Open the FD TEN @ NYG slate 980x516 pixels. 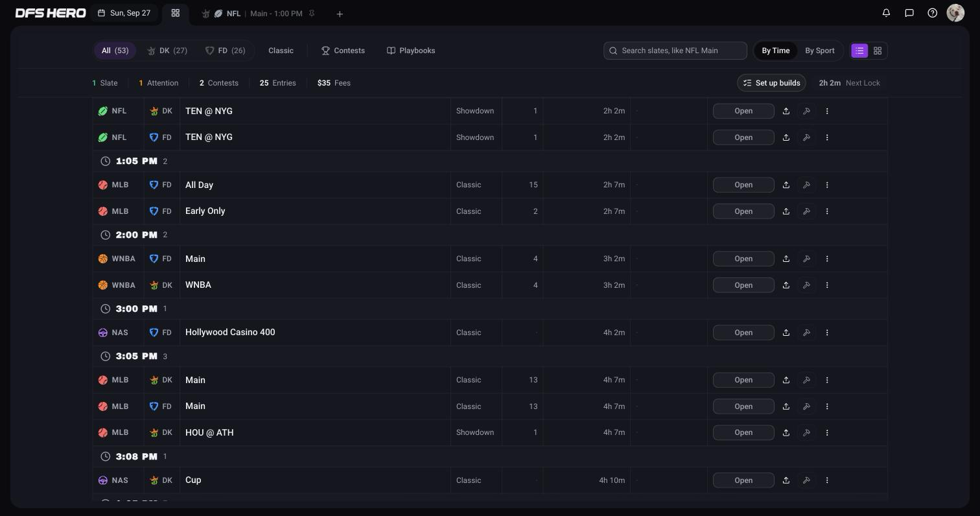pos(743,137)
